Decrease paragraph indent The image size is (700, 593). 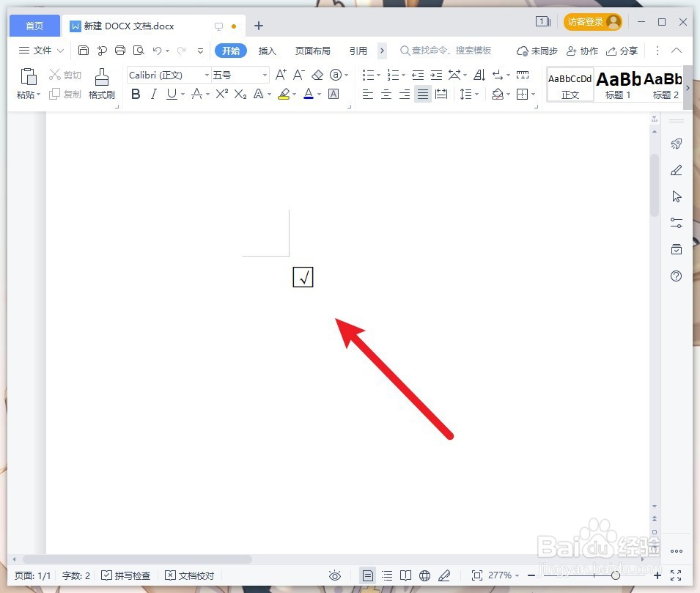click(418, 75)
